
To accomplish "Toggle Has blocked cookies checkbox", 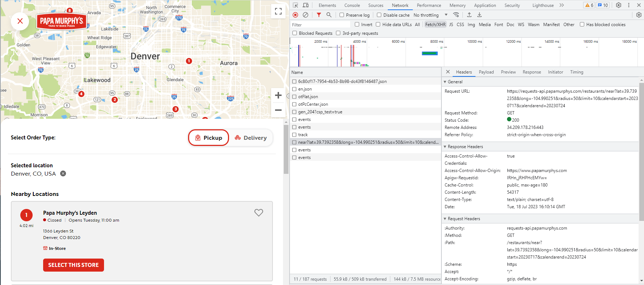I will tap(582, 24).
